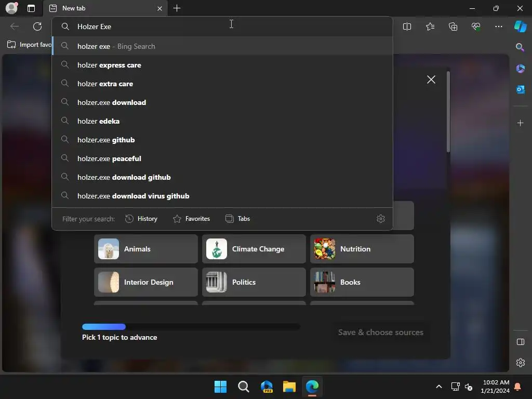Open the taskbar clock and date
The width and height of the screenshot is (532, 399).
pos(495,387)
